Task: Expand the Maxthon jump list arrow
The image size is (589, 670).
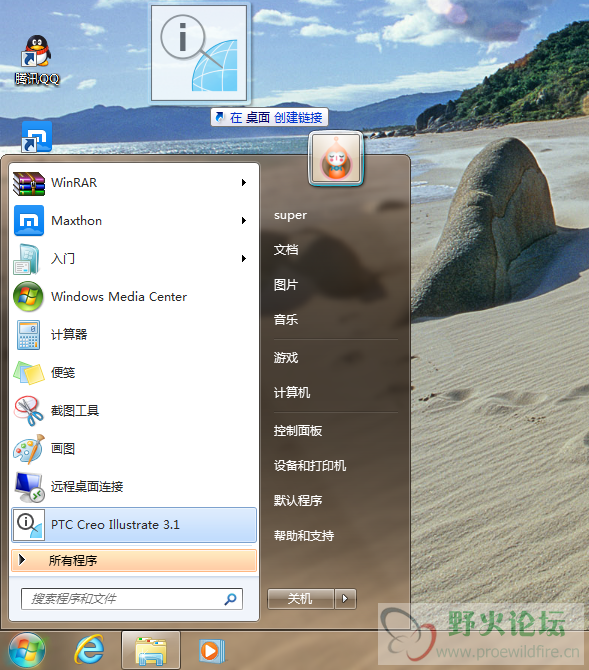Action: point(244,220)
